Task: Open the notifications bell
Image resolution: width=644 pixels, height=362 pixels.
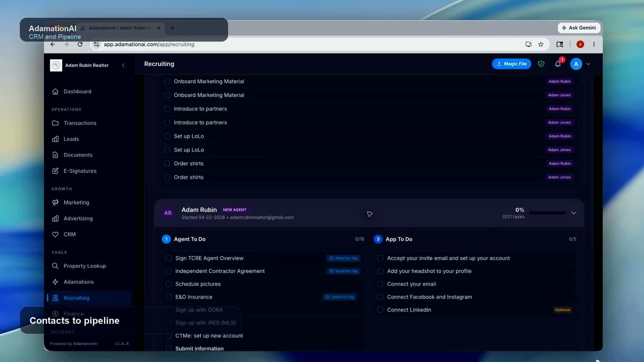Action: (558, 64)
